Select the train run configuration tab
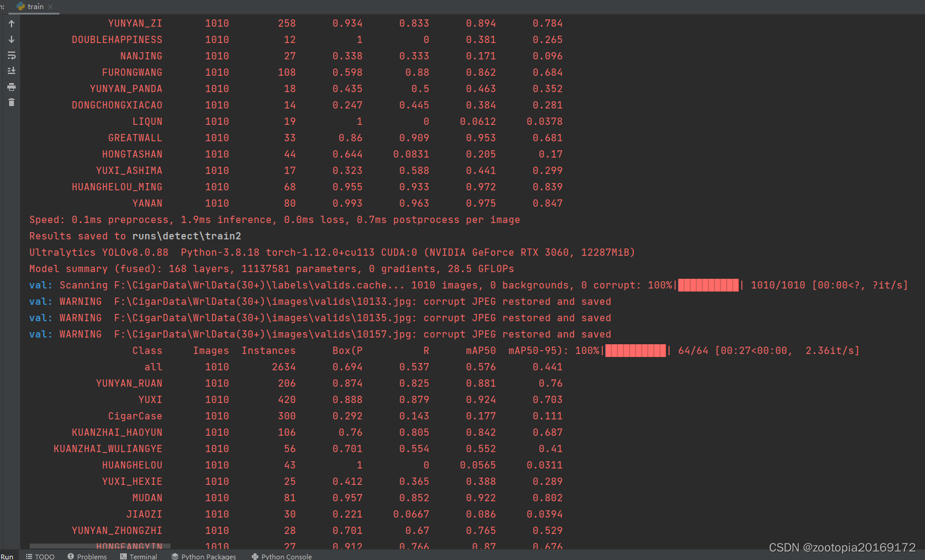This screenshot has width=925, height=560. pos(35,7)
